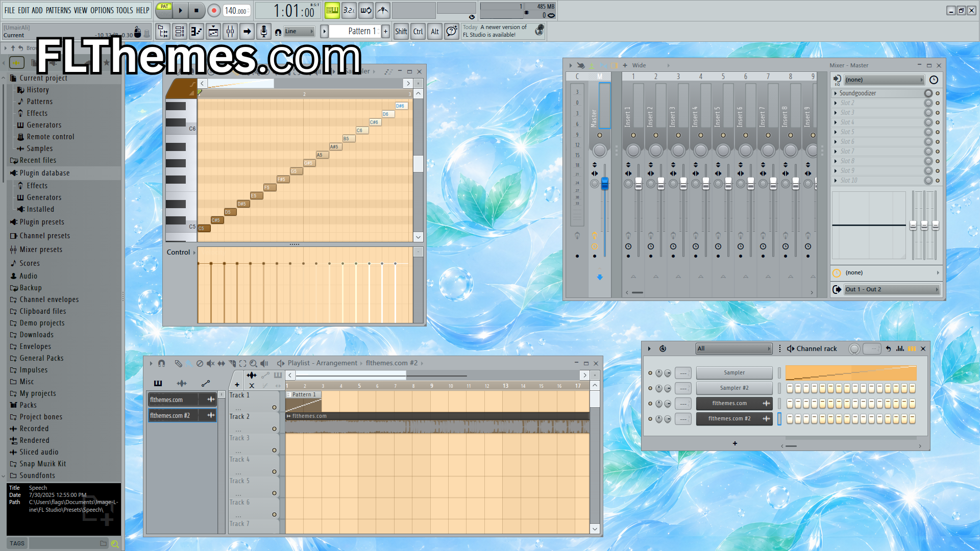
Task: Click the Master volume fader in Mixer
Action: click(x=605, y=184)
